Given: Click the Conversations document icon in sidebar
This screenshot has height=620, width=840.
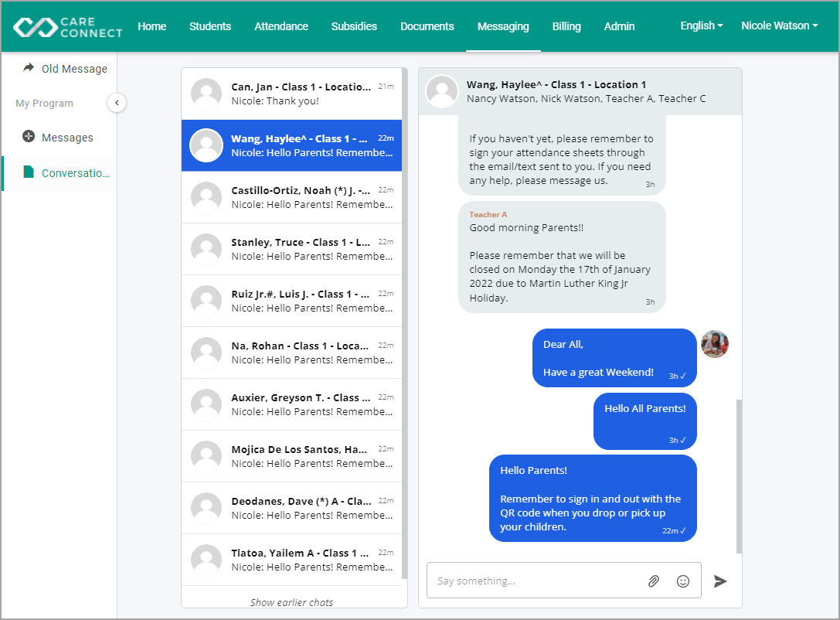Looking at the screenshot, I should click(x=29, y=172).
